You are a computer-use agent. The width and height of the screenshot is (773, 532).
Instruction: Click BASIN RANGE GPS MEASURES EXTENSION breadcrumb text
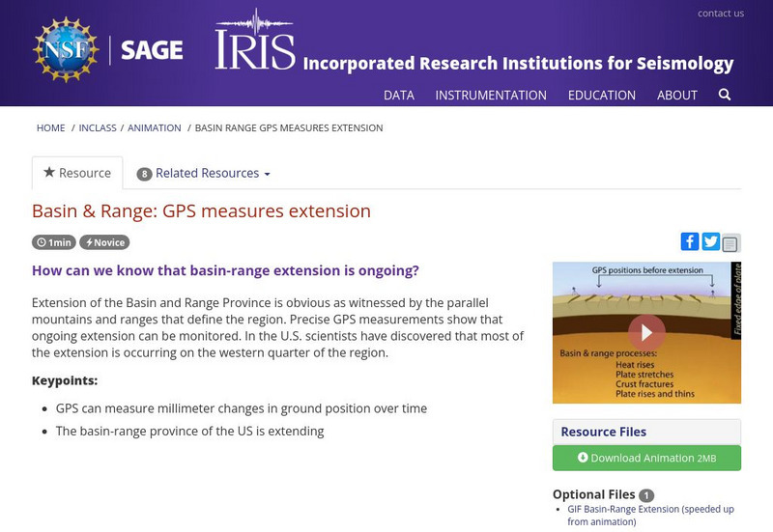pyautogui.click(x=289, y=128)
